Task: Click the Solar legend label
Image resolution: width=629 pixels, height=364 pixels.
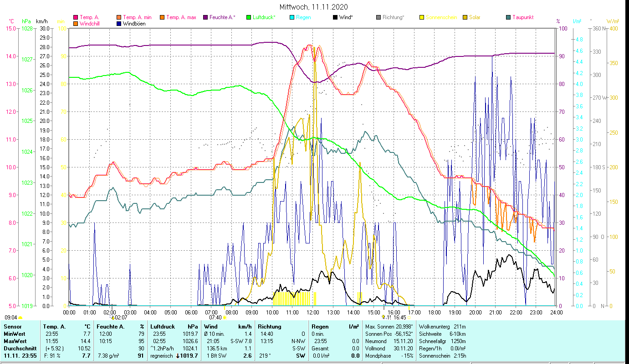Action: click(x=475, y=17)
